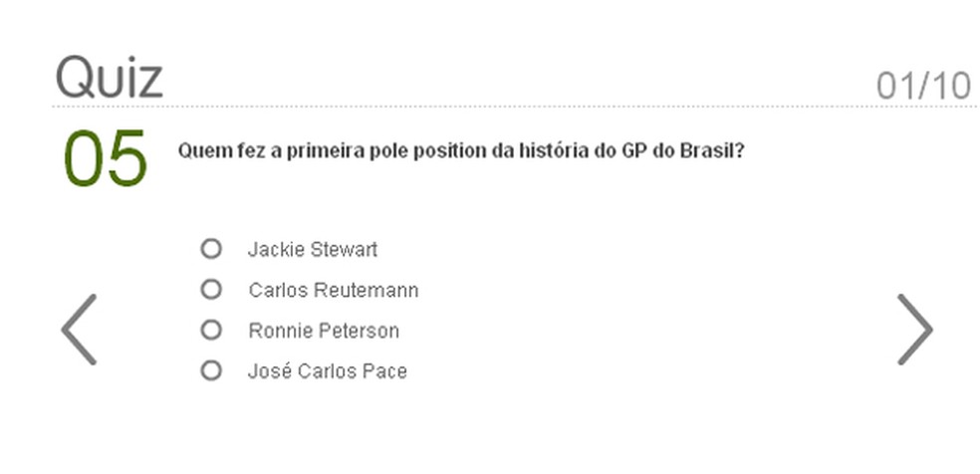Pick the Ronnie Peterson radio button
Viewport: 980px width, 474px height.
tap(211, 330)
